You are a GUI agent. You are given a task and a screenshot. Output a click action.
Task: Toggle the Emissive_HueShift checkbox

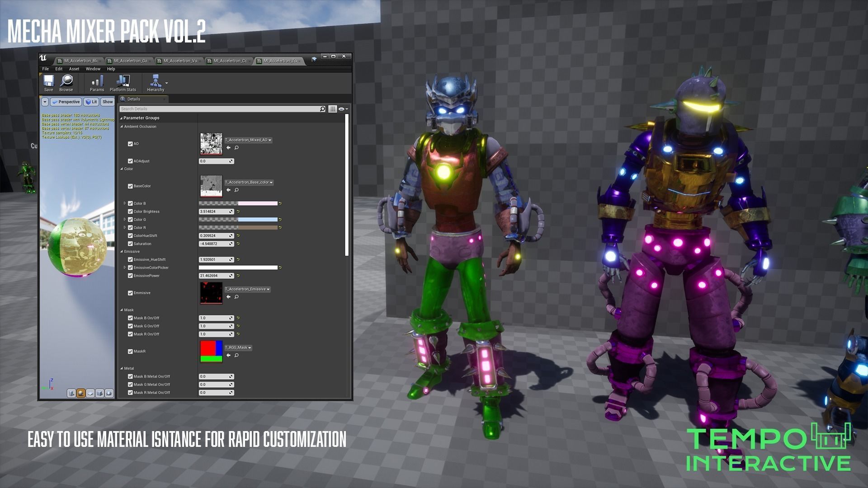tap(130, 260)
